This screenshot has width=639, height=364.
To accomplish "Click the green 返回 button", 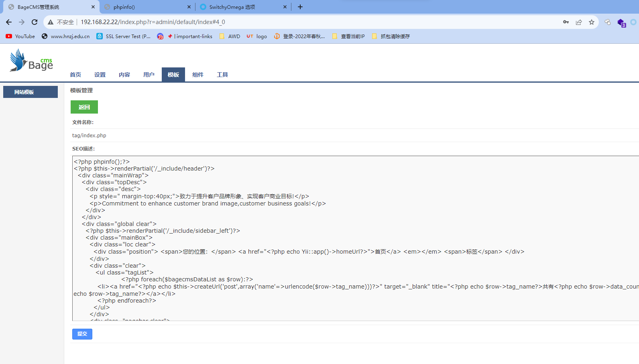I will tap(84, 107).
